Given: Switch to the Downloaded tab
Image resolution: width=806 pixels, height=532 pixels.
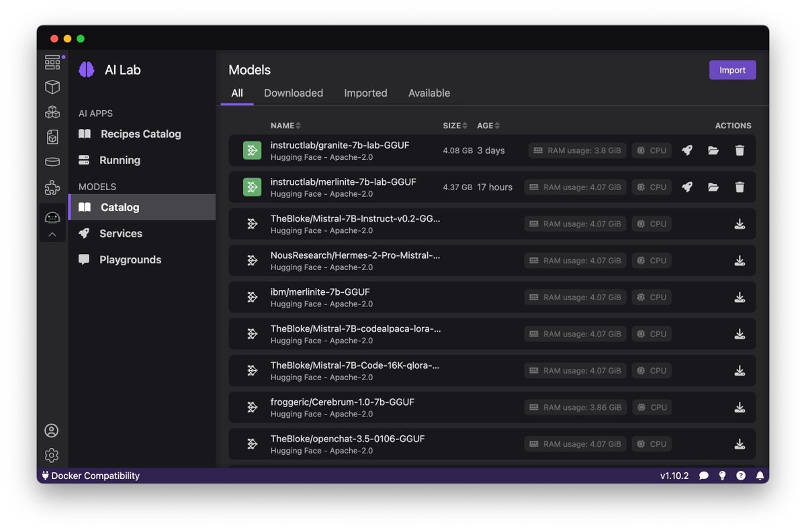Looking at the screenshot, I should click(x=294, y=93).
